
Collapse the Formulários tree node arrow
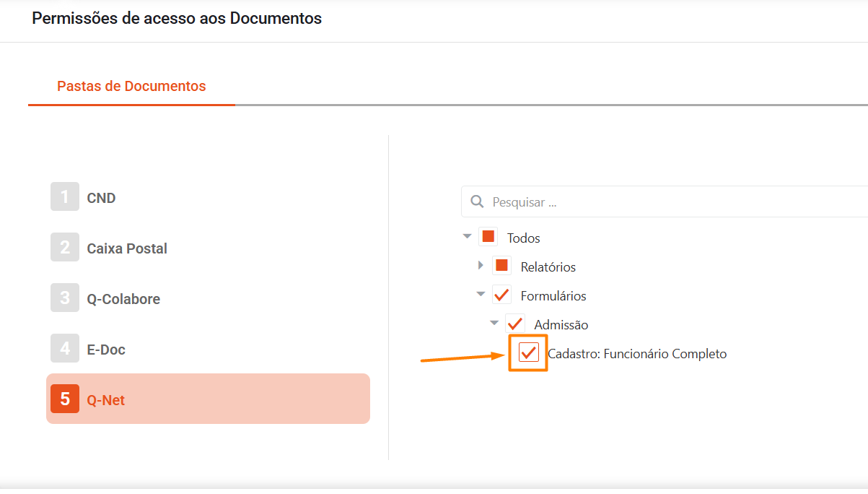(481, 294)
